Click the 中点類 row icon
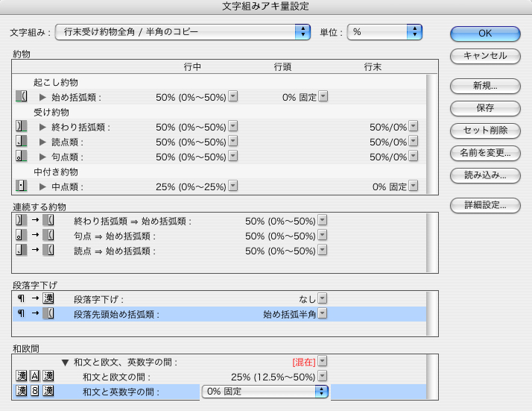The width and height of the screenshot is (532, 411). (22, 186)
